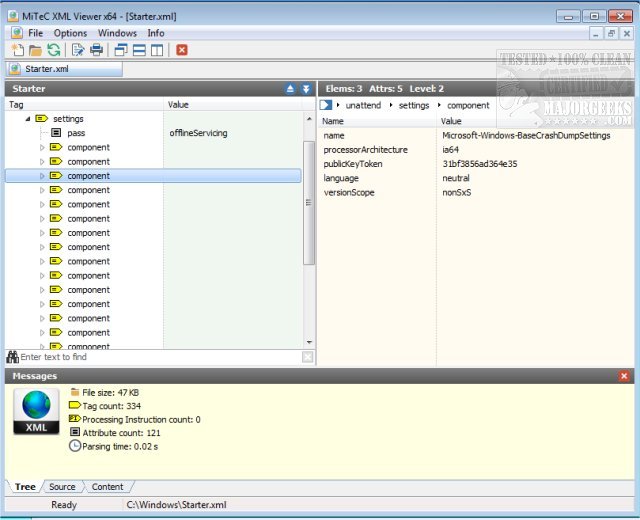This screenshot has width=640, height=520.
Task: Collapse all nodes in the Starter header
Action: coord(290,89)
